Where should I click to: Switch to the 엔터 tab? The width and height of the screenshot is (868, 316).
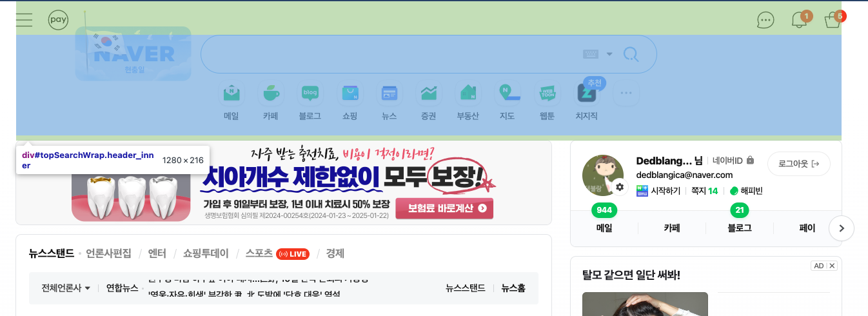pyautogui.click(x=157, y=253)
